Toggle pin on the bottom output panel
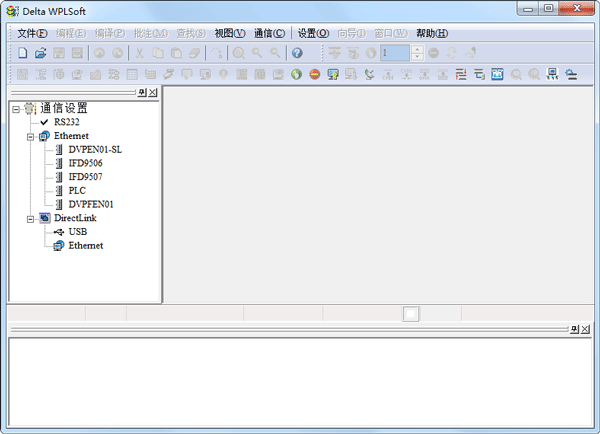Image resolution: width=600 pixels, height=434 pixels. click(x=575, y=329)
